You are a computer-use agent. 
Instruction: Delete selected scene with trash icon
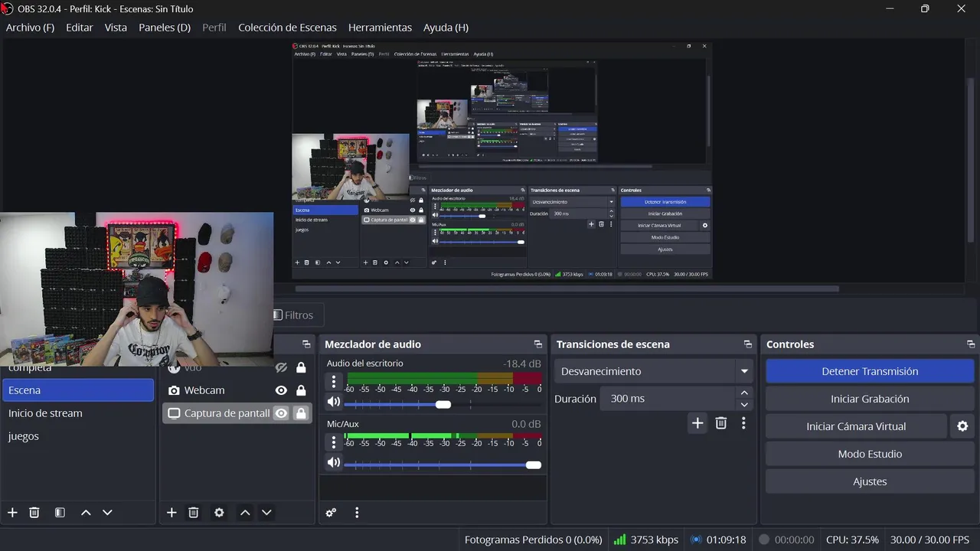(34, 513)
